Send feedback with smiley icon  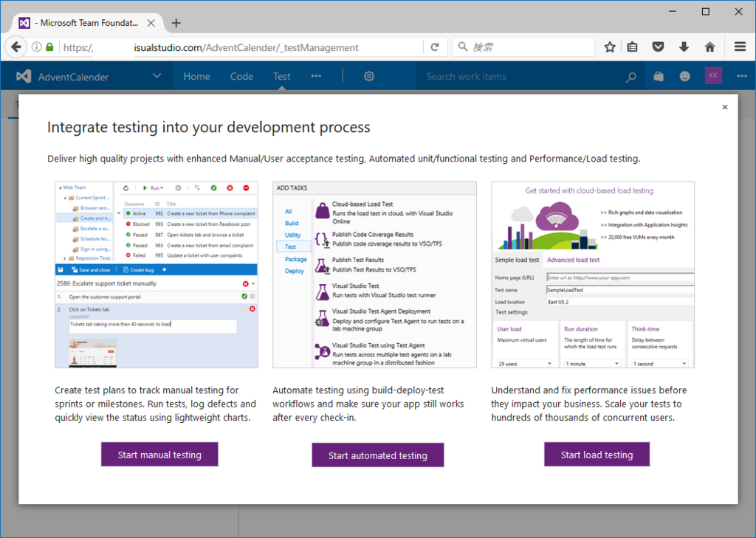point(684,76)
